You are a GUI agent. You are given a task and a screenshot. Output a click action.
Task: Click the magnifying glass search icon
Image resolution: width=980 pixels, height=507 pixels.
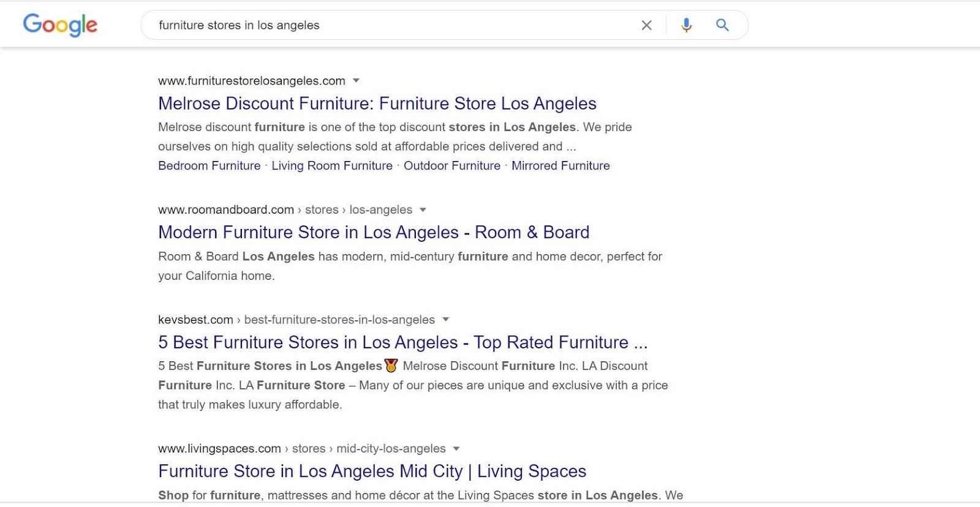click(722, 25)
